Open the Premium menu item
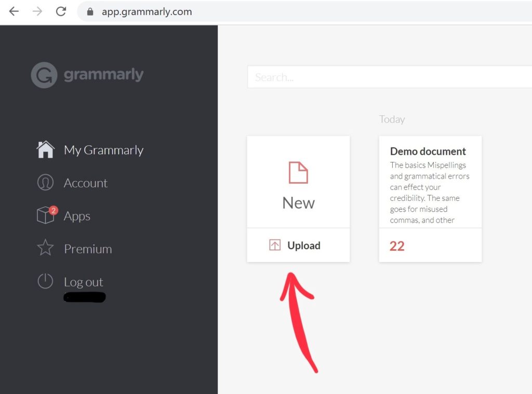Image resolution: width=532 pixels, height=394 pixels. (88, 249)
